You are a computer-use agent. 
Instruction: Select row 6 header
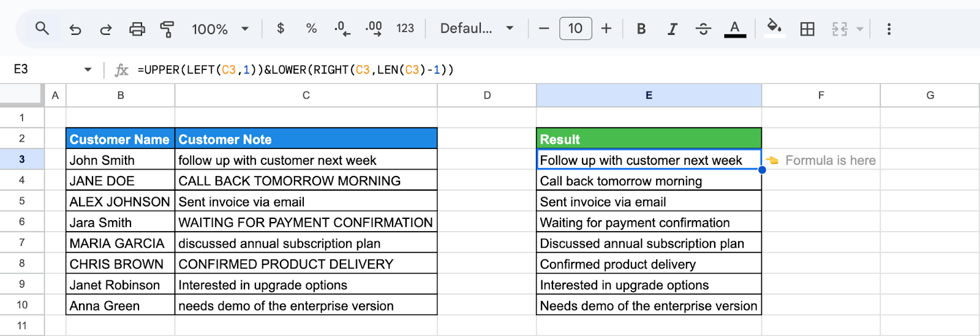pyautogui.click(x=22, y=222)
